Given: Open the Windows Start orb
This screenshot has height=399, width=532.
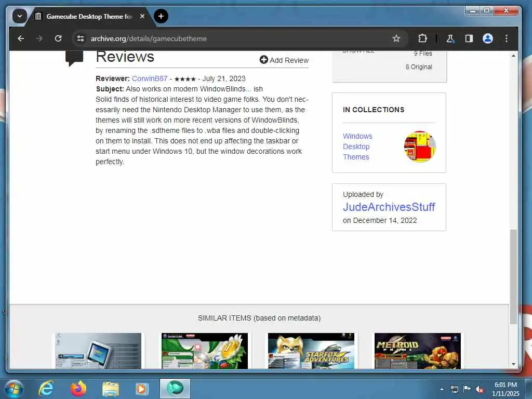Looking at the screenshot, I should tap(14, 389).
